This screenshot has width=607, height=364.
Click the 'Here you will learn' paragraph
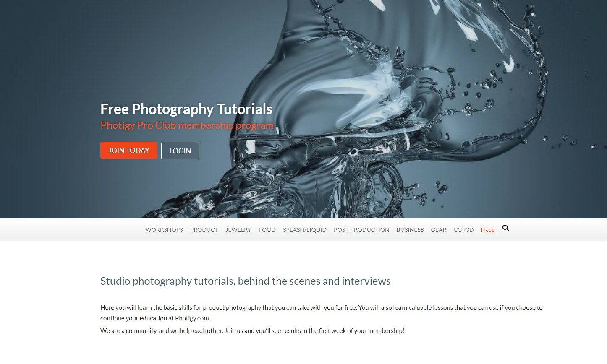tap(322, 313)
